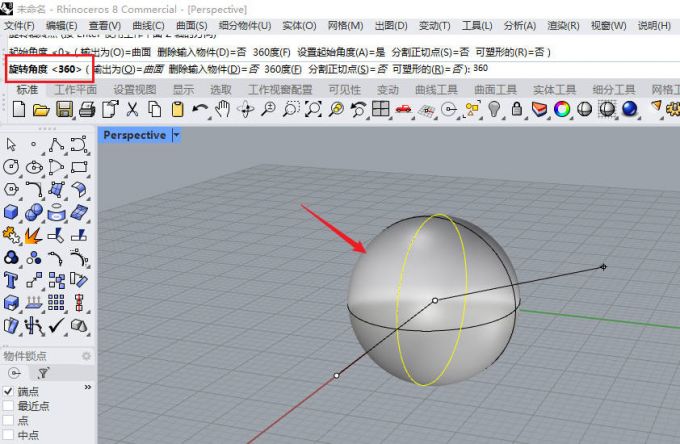Undo the last action with the arrow icon

point(200,109)
